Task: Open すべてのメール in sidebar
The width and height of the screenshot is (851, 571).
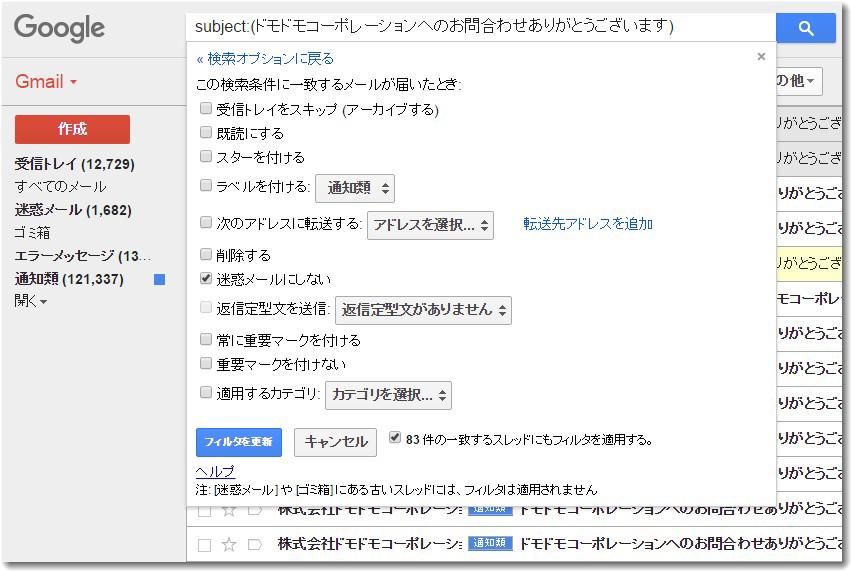Action: point(60,187)
